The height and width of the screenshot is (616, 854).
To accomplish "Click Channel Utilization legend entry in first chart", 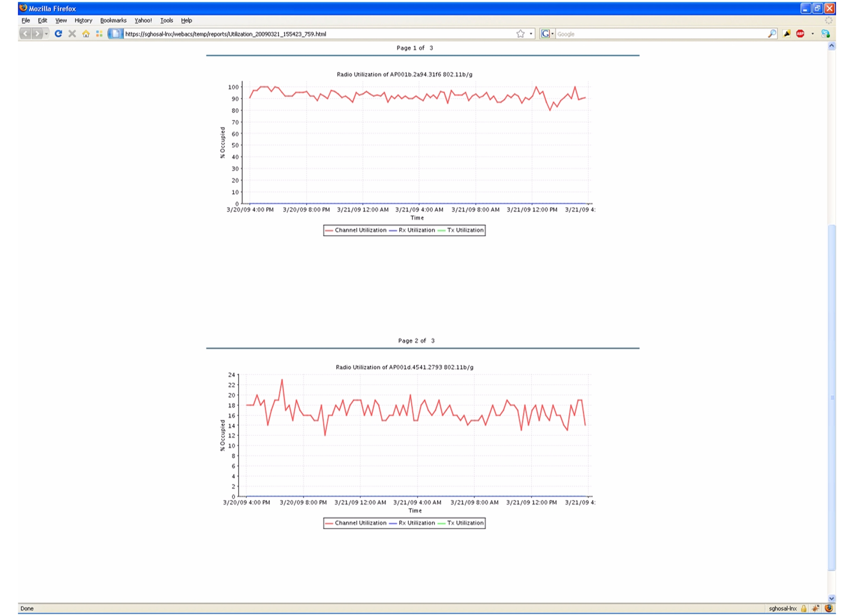I will coord(356,230).
